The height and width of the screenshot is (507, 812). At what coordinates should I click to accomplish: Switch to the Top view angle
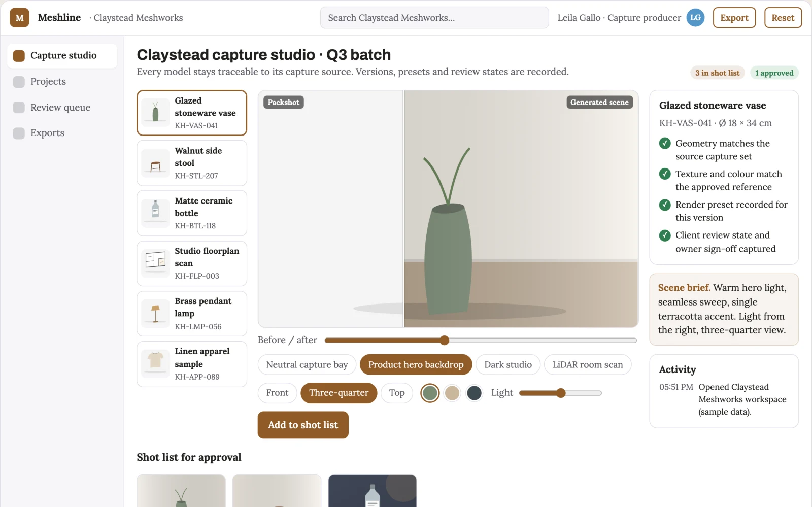click(x=397, y=393)
